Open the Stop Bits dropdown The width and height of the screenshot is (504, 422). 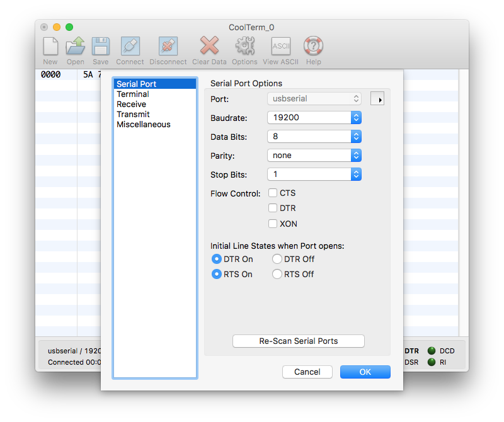314,174
